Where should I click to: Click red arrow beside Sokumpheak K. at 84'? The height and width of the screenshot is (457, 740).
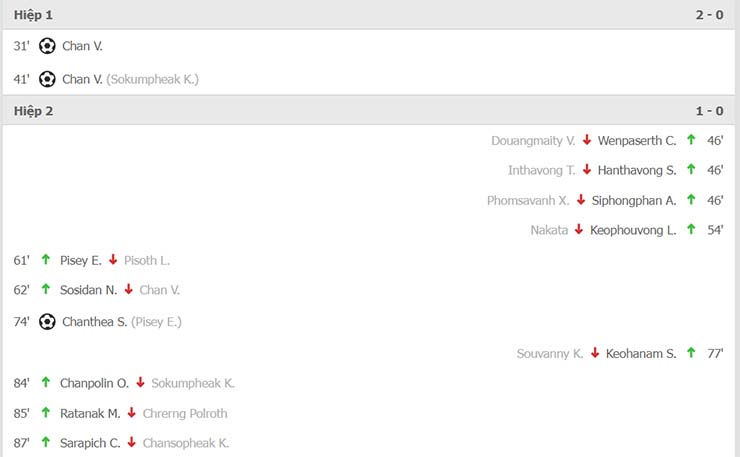[x=140, y=382]
